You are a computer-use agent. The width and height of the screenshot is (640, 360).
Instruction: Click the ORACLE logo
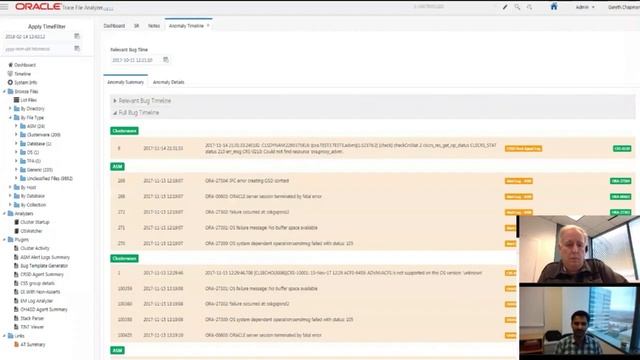pos(38,7)
